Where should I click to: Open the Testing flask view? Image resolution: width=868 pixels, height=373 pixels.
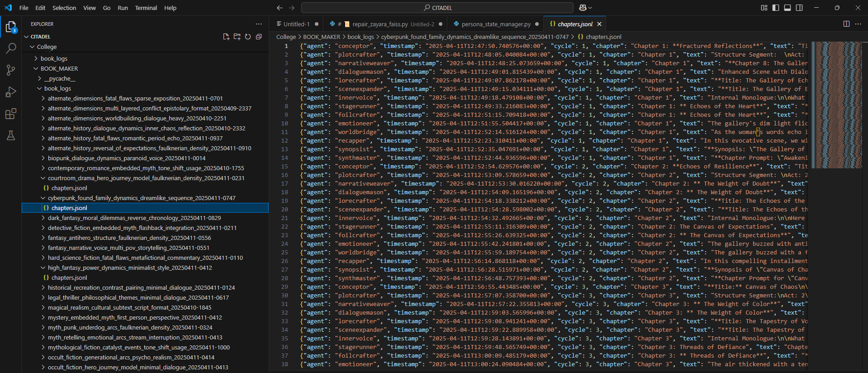click(x=11, y=135)
